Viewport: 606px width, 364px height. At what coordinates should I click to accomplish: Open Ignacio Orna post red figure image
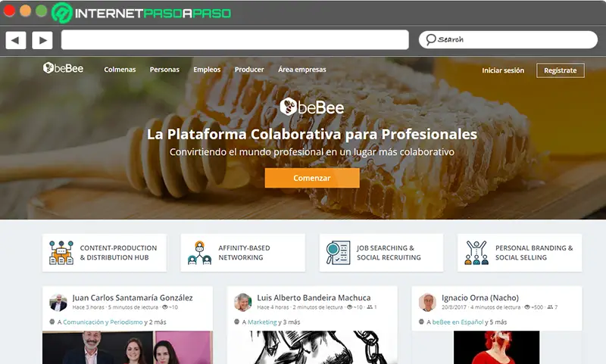[497, 347]
